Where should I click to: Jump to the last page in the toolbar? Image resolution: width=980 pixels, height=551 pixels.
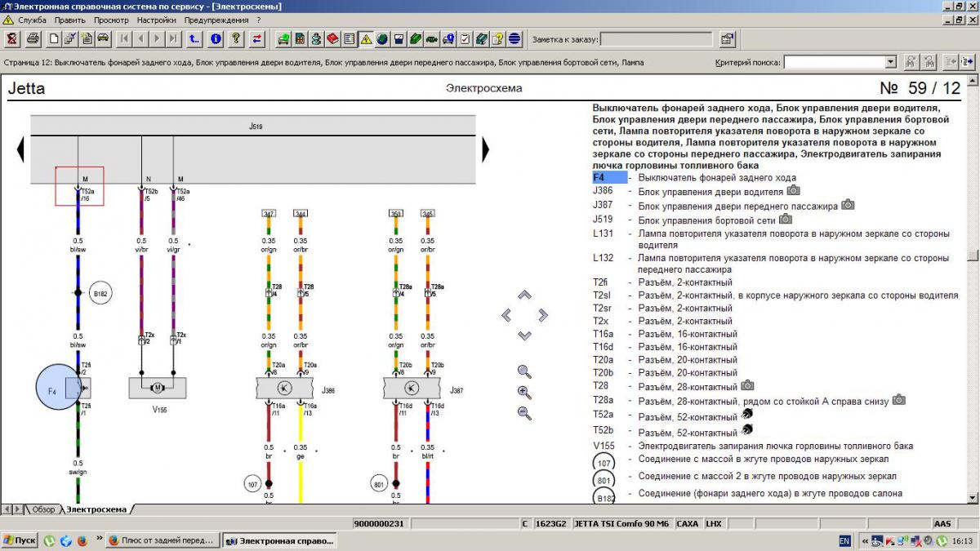pos(173,38)
